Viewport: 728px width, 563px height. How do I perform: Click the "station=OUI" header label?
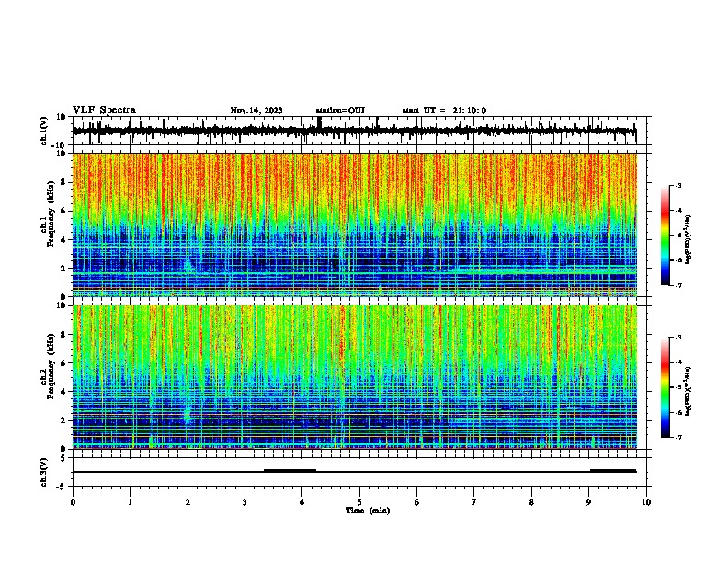coord(340,110)
